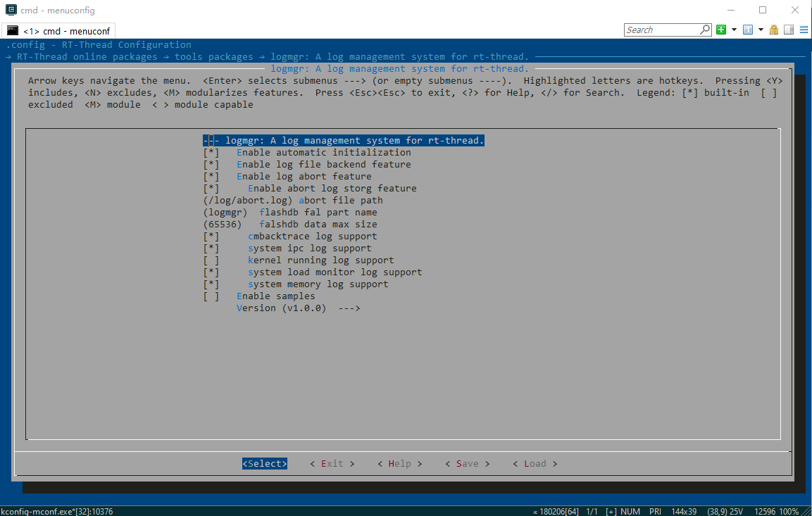The height and width of the screenshot is (516, 812).
Task: Select the active console "1" toolbar icon
Action: click(747, 30)
